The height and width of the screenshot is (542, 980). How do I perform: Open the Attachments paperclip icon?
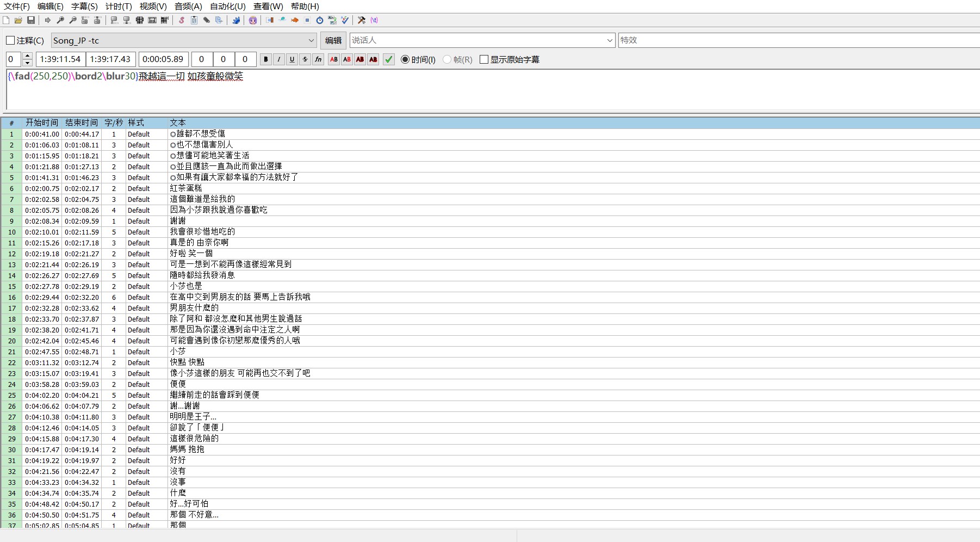[207, 20]
